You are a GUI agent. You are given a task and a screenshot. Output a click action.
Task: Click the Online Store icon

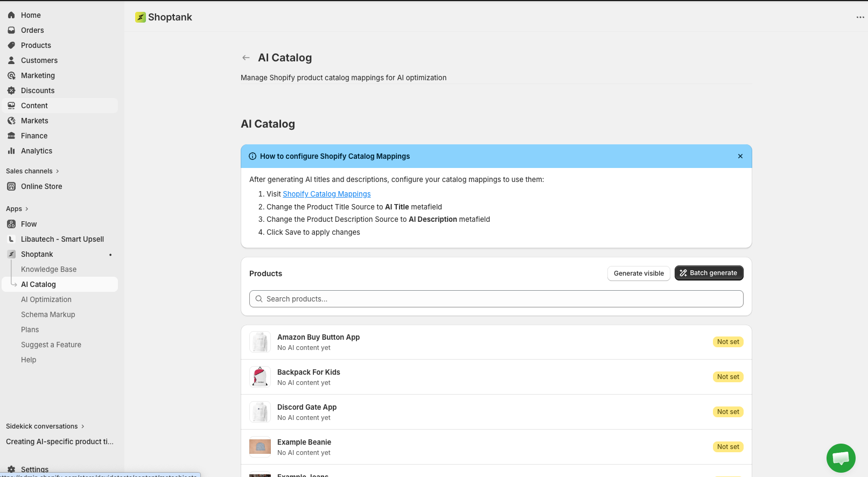tap(11, 186)
